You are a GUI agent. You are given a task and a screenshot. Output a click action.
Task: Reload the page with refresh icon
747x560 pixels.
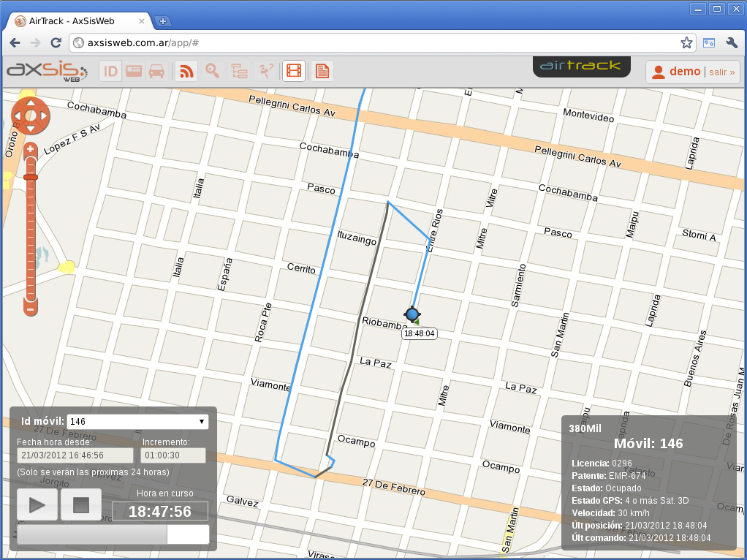click(56, 43)
